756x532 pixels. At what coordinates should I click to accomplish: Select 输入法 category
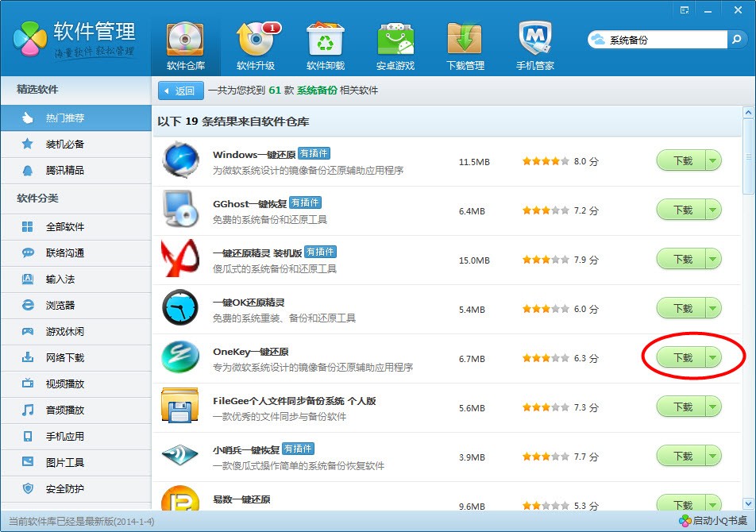point(76,279)
